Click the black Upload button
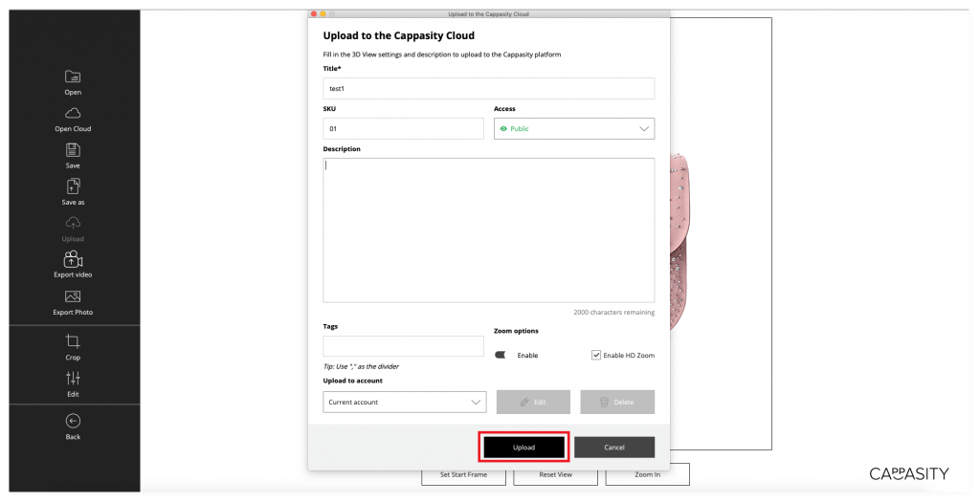The image size is (980, 503). [523, 448]
